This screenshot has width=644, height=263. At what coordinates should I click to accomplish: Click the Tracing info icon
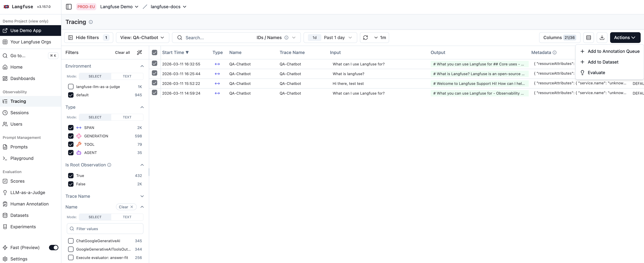(x=91, y=22)
